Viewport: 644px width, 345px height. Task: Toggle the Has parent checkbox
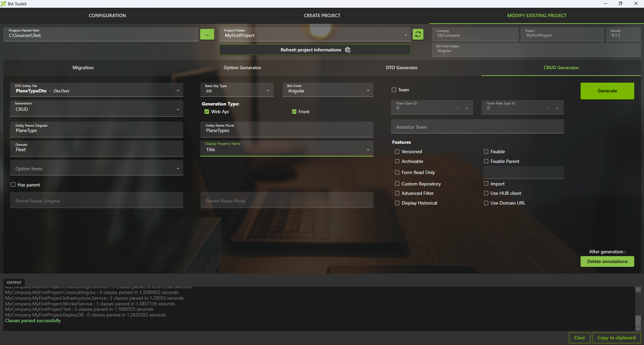[x=13, y=184]
